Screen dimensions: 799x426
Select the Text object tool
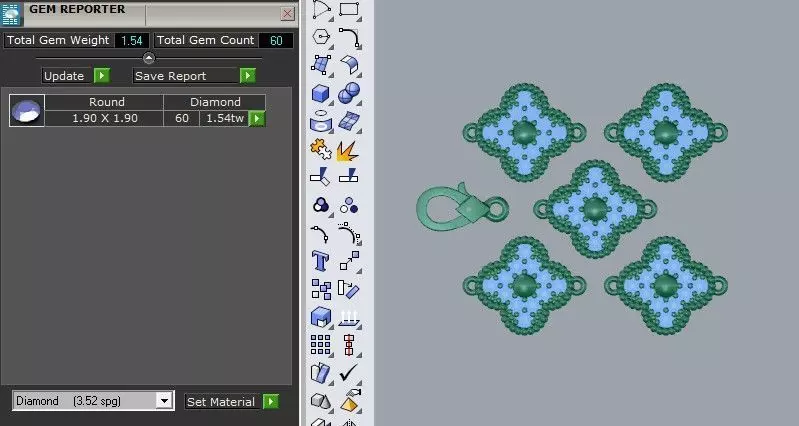[321, 261]
